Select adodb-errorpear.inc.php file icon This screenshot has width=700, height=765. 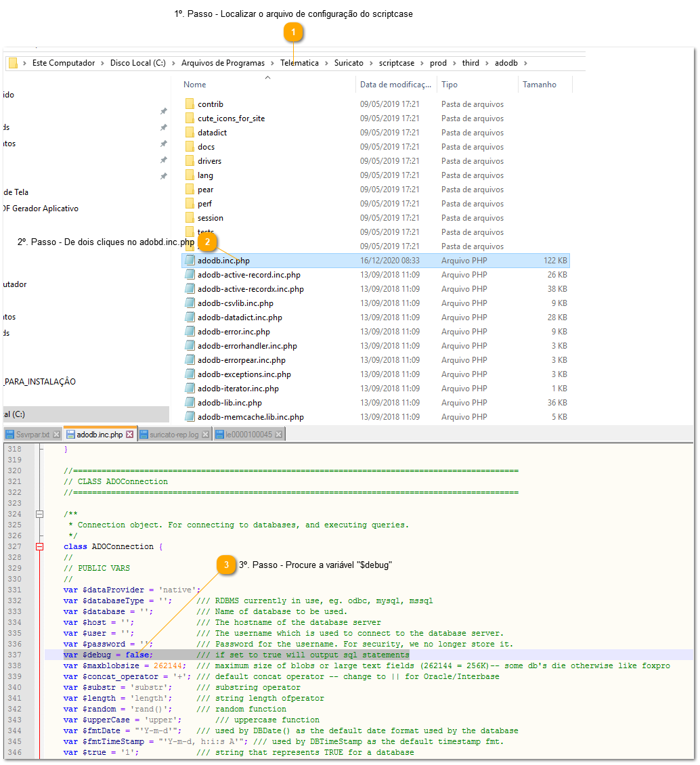click(x=190, y=359)
